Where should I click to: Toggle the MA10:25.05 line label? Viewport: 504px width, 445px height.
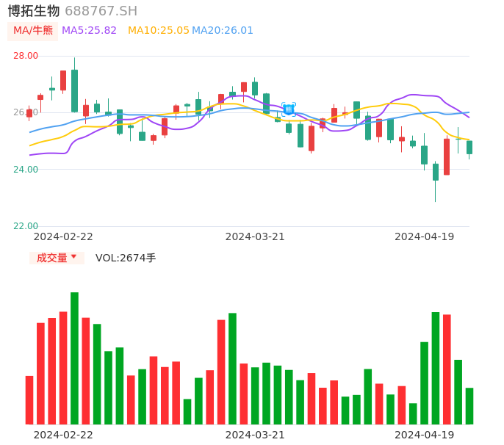click(x=158, y=31)
